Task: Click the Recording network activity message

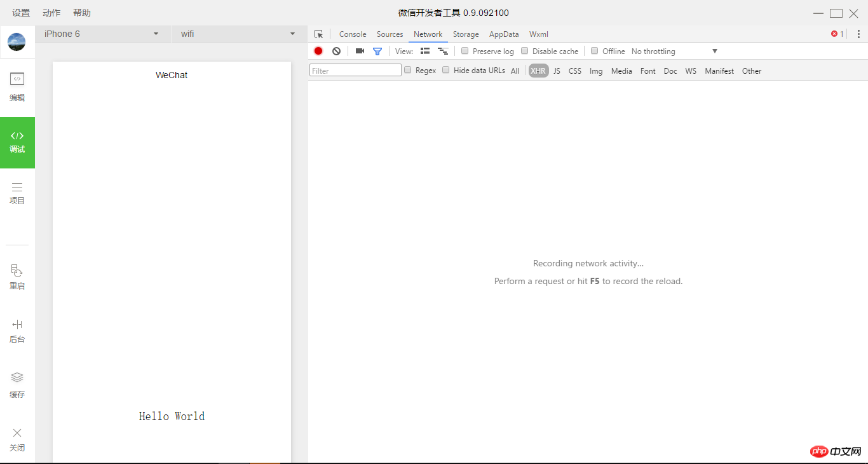Action: pyautogui.click(x=588, y=263)
